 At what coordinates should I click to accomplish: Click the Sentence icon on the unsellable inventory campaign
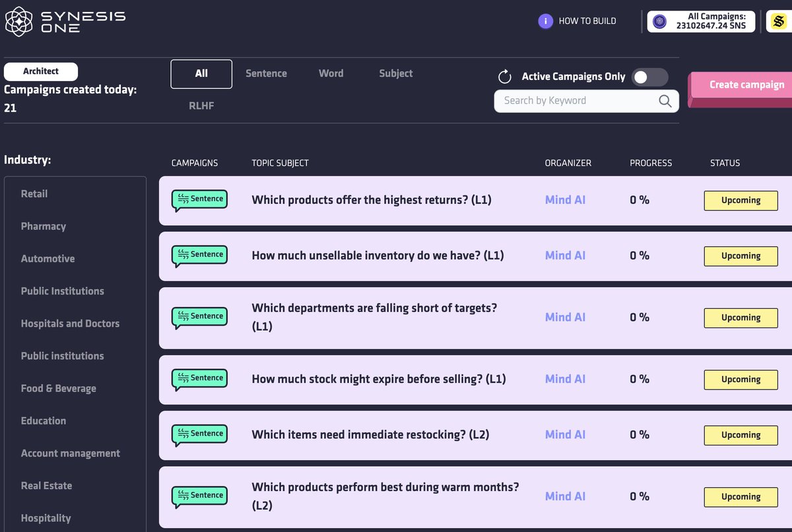(x=199, y=255)
